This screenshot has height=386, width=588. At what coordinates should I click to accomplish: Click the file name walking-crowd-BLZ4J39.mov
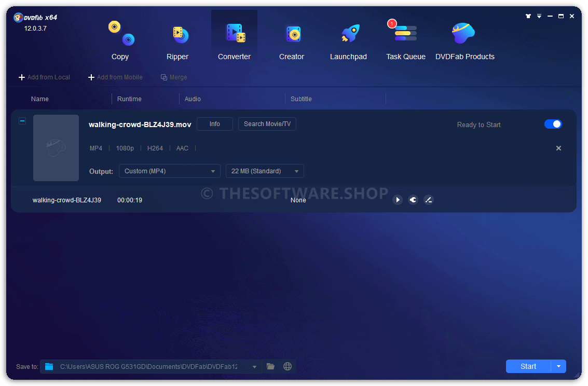point(140,125)
